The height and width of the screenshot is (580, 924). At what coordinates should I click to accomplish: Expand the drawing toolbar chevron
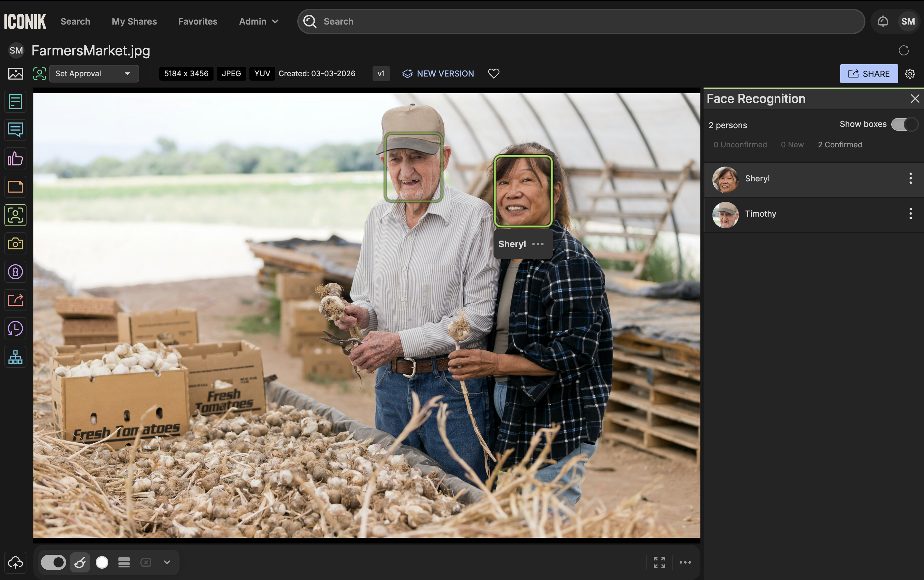167,562
